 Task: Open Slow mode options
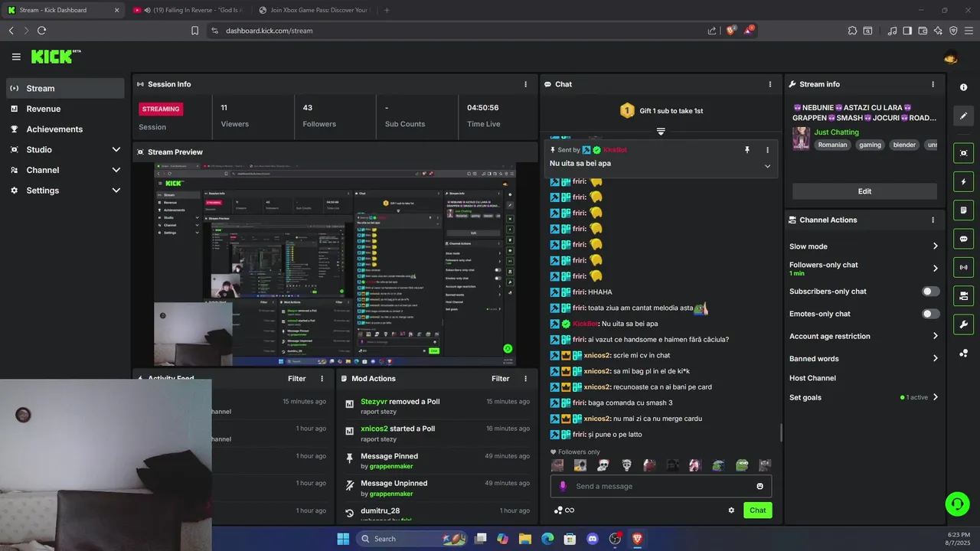[864, 246]
